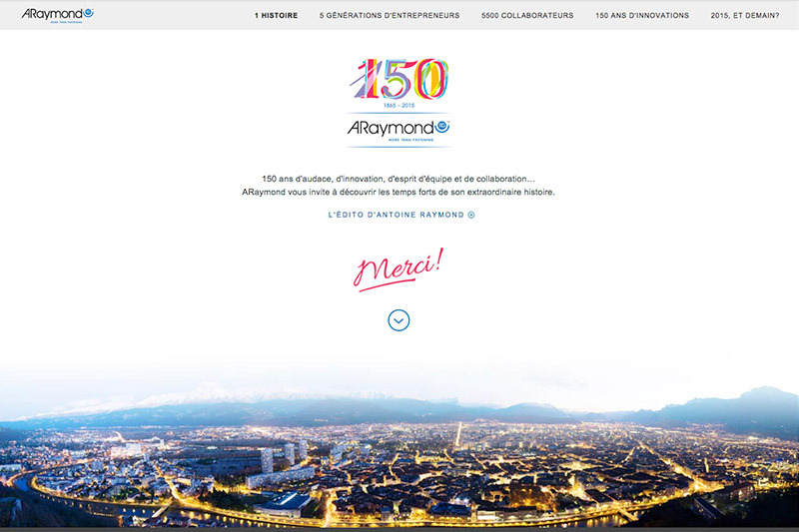Click the blue down-chevron circle button

tap(399, 320)
